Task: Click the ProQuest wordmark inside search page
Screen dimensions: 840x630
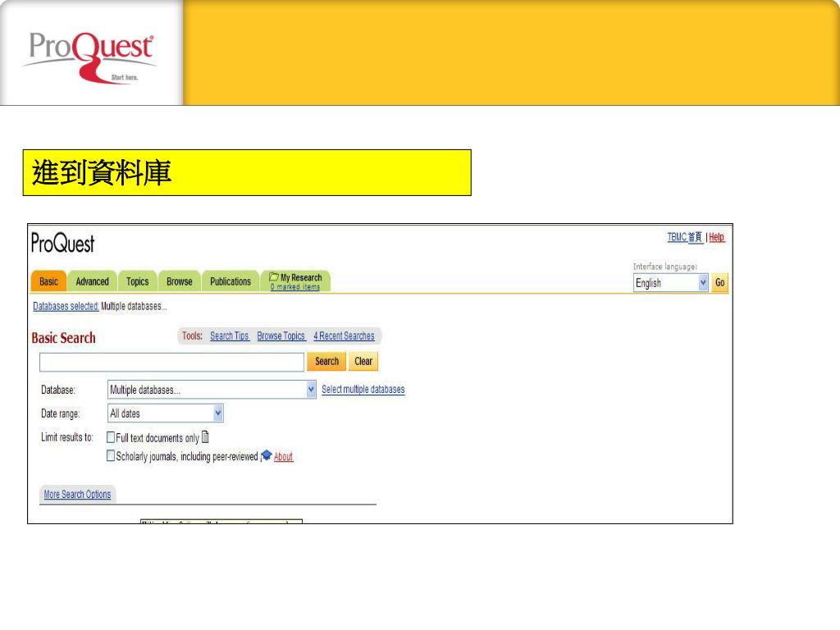Action: [62, 243]
